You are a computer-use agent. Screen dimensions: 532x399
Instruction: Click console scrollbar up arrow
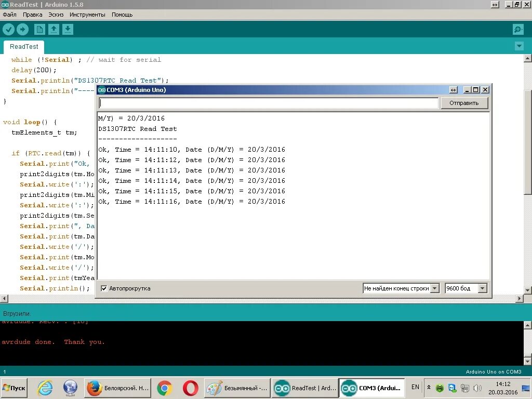(x=528, y=325)
